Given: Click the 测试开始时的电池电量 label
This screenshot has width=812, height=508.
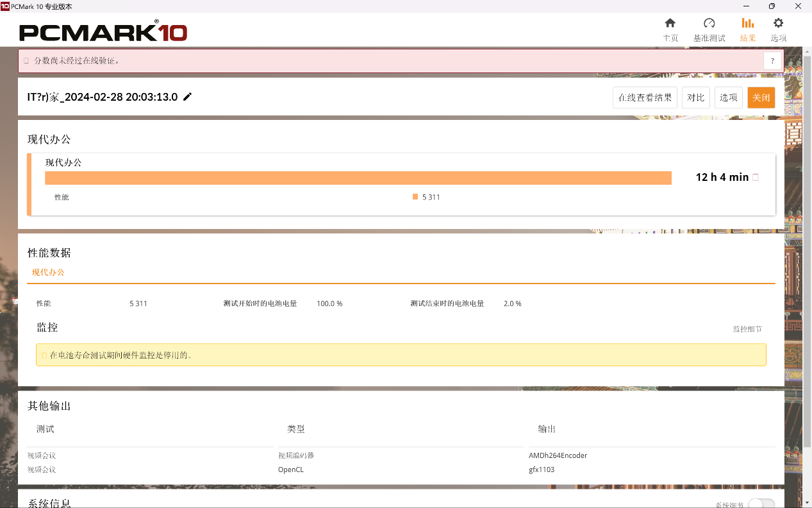Looking at the screenshot, I should (260, 303).
